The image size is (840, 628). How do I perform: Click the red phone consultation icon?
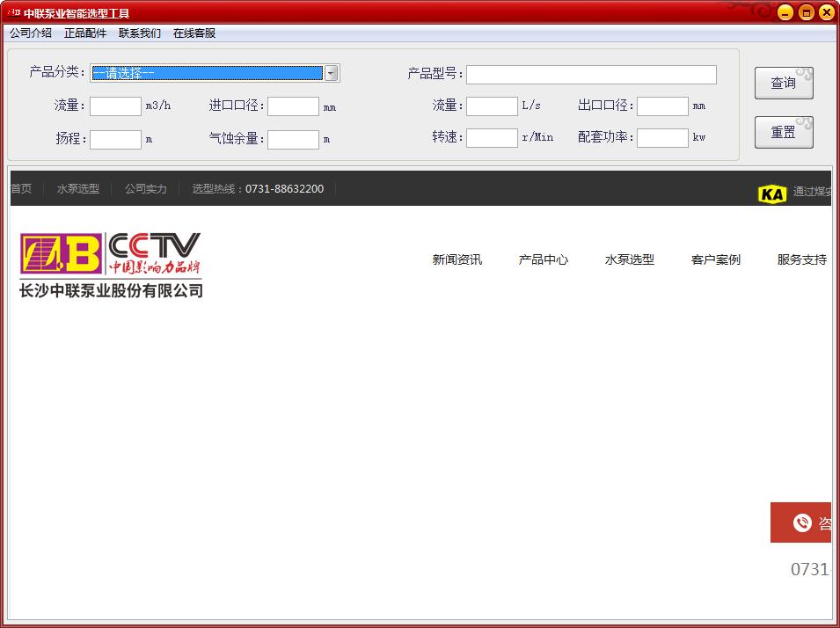[801, 523]
